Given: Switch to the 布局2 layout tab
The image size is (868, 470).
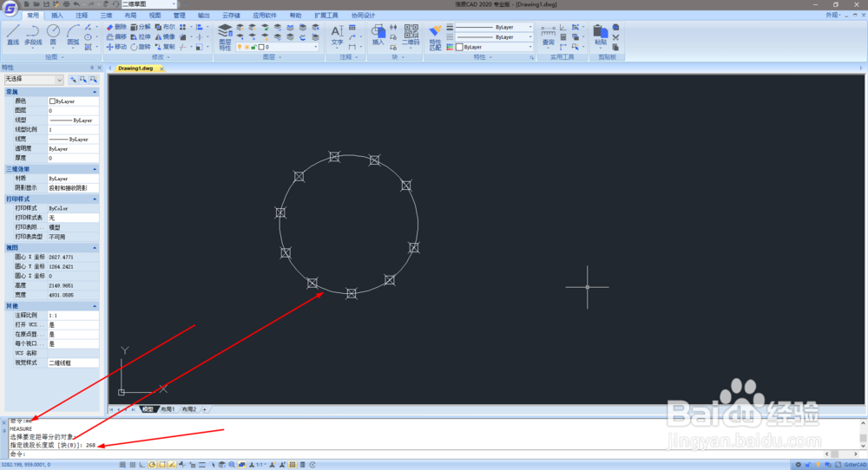Looking at the screenshot, I should click(x=189, y=409).
